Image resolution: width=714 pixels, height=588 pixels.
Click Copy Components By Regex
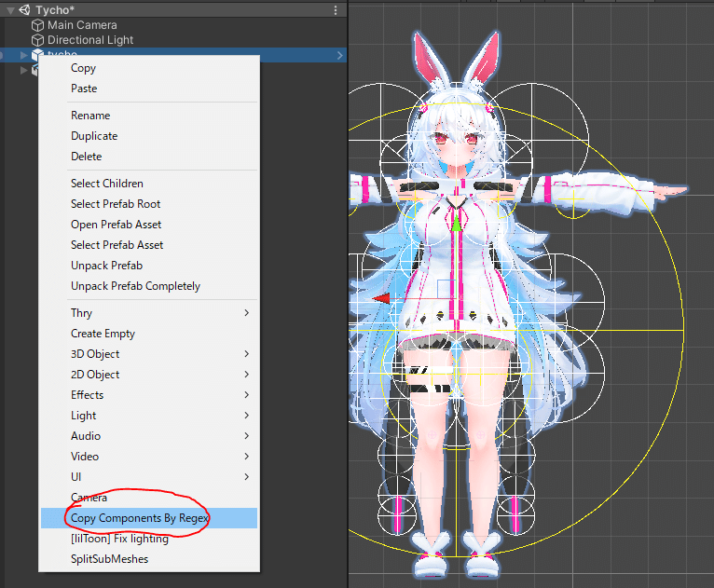[149, 518]
